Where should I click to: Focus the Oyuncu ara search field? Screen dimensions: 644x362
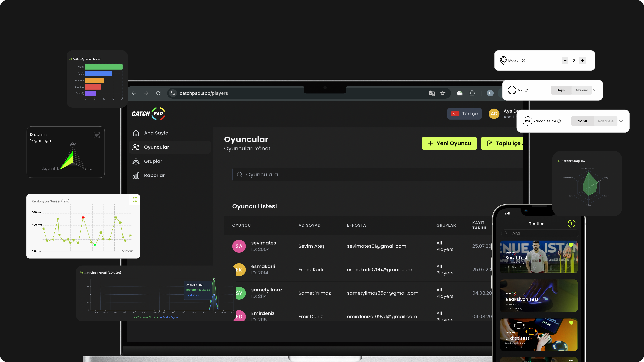click(x=378, y=174)
